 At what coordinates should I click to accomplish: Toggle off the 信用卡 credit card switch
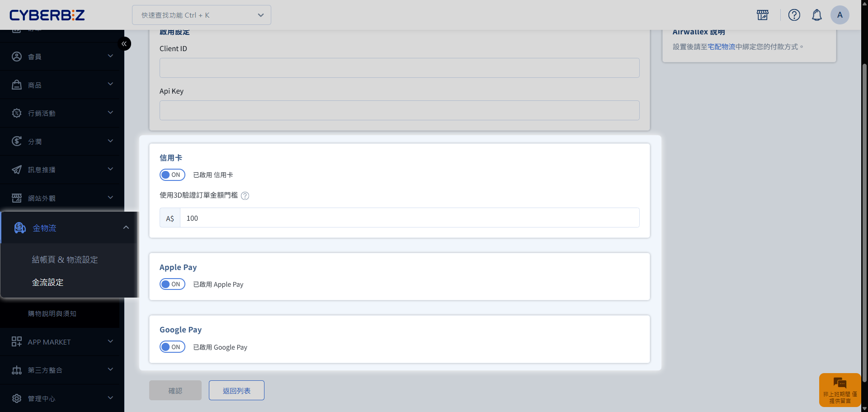[x=172, y=175]
